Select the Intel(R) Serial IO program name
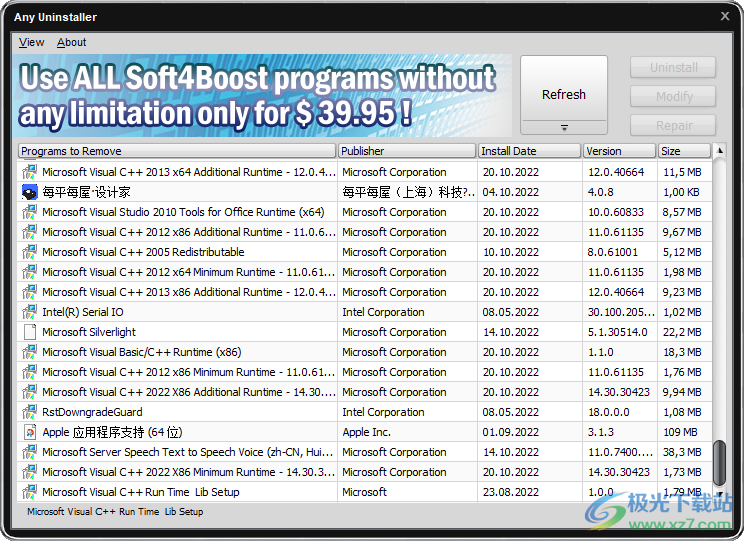 pyautogui.click(x=83, y=312)
